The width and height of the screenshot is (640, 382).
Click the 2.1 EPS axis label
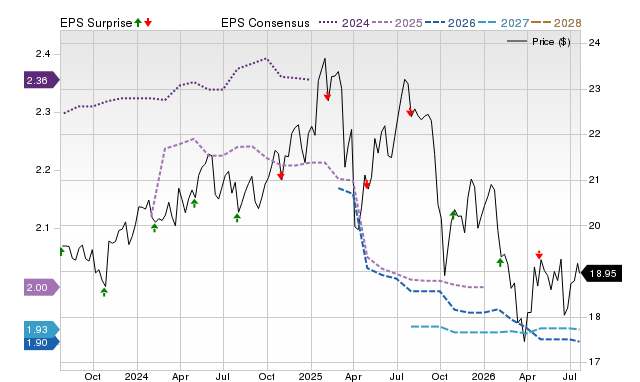(43, 228)
